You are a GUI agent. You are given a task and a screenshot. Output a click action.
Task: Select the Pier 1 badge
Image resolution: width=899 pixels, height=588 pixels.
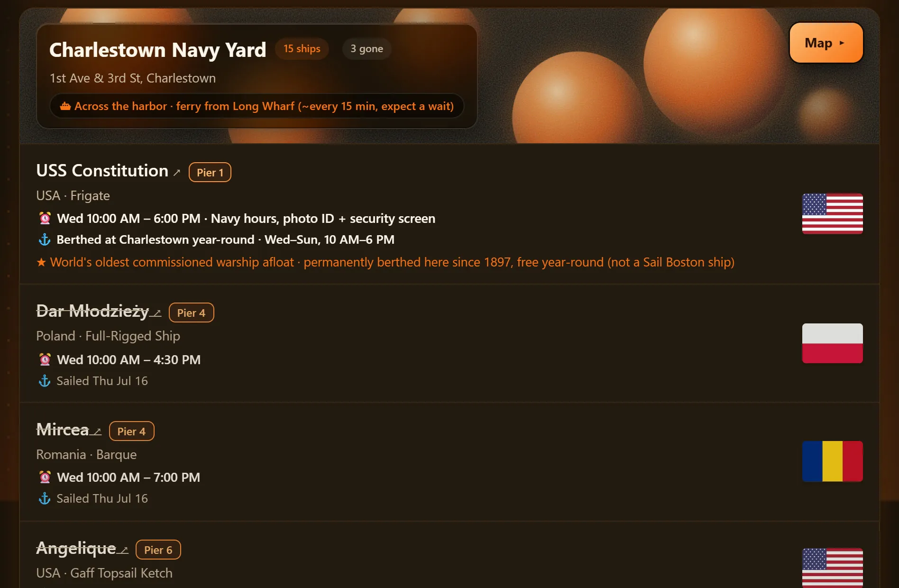coord(210,172)
